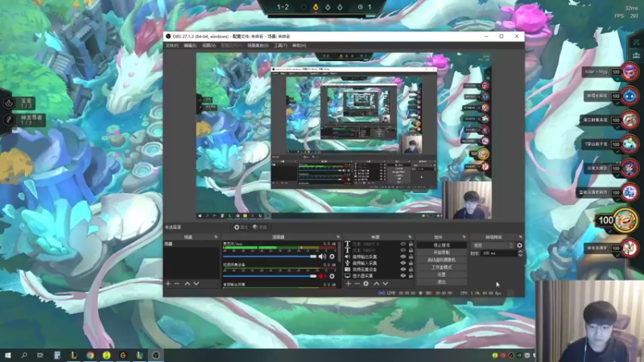Open the 视图(V) menu in OBS

(208, 46)
